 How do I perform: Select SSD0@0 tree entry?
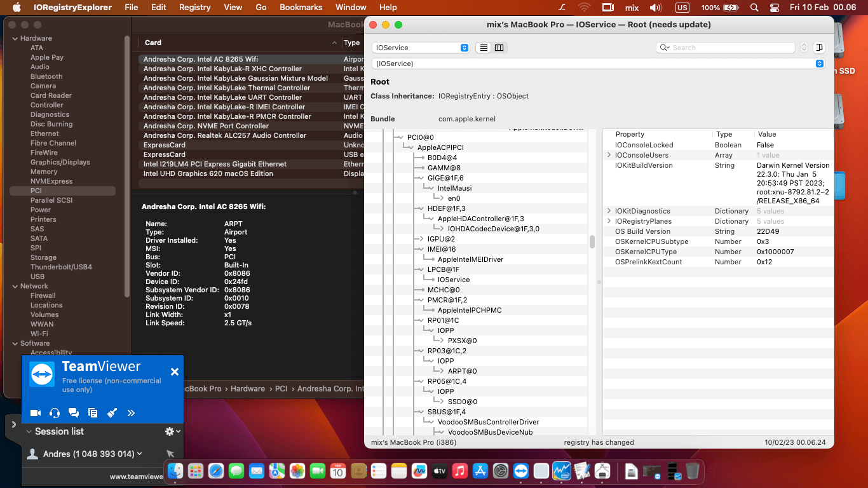(462, 402)
